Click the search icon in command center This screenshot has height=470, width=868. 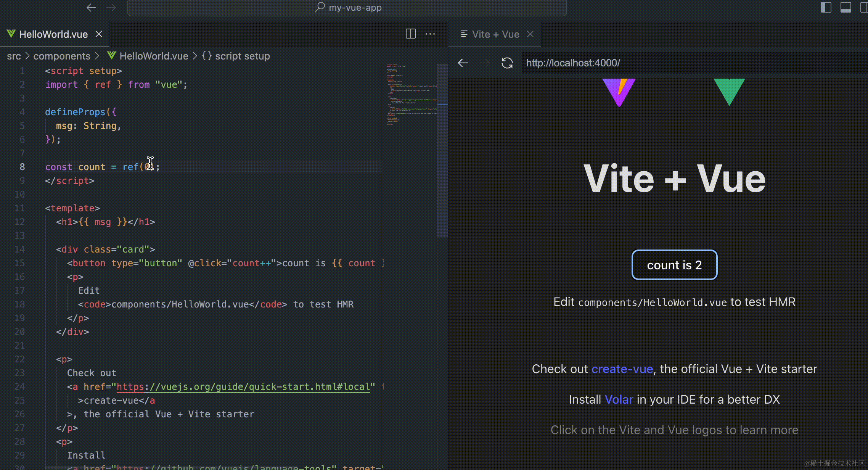(x=320, y=7)
